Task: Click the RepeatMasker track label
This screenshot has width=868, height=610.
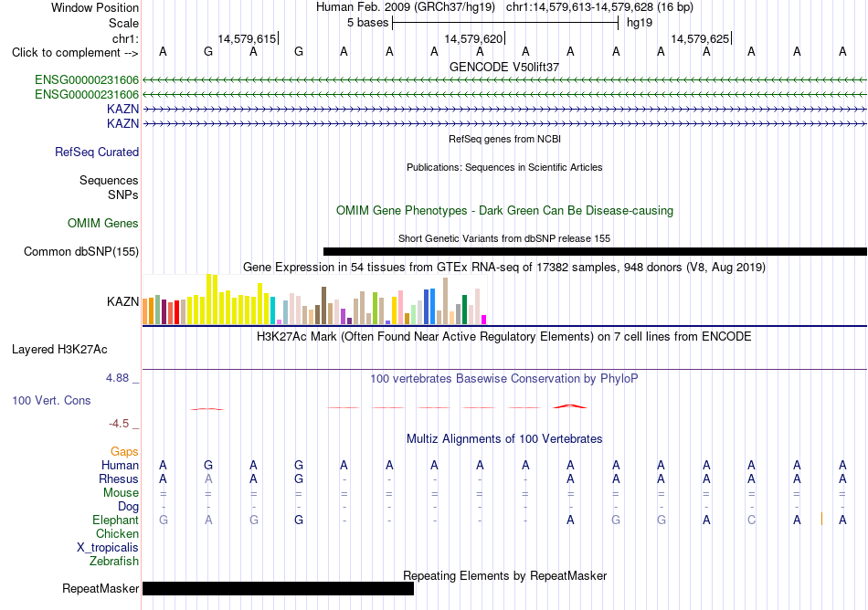Action: 101,588
